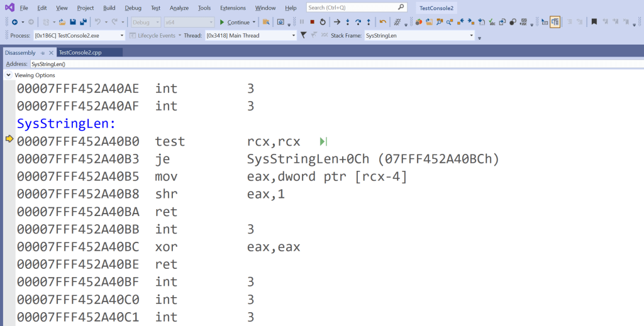Click the shr eax,1 instruction

[151, 194]
